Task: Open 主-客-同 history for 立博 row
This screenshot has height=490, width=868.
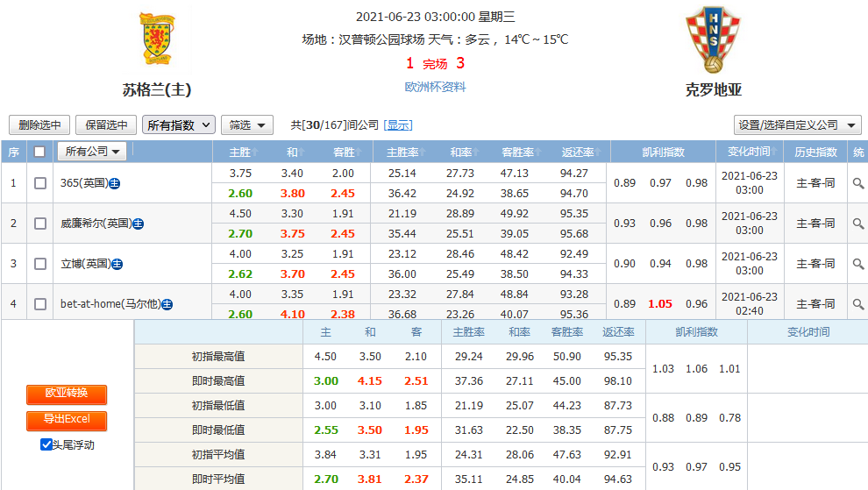Action: pyautogui.click(x=815, y=264)
